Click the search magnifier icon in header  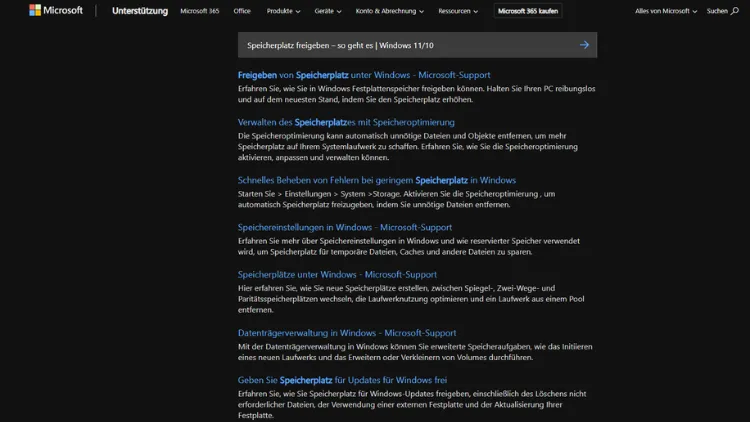(x=734, y=11)
